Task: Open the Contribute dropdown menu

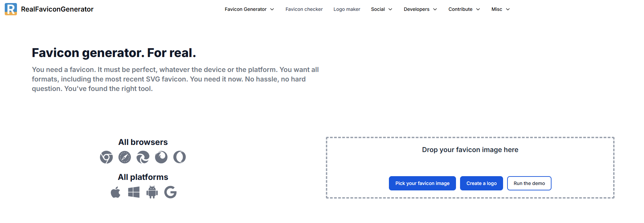Action: coord(464,9)
